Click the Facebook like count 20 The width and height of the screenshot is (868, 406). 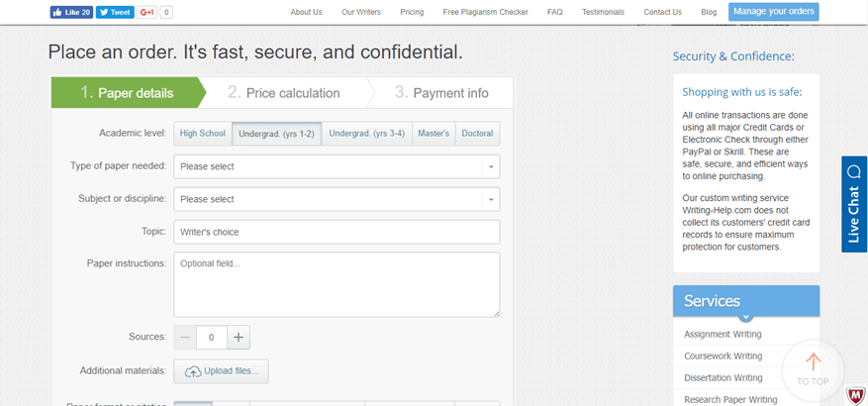[x=86, y=12]
